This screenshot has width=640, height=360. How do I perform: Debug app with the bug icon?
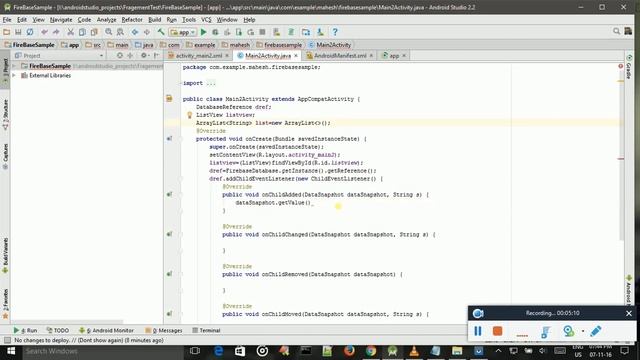click(x=215, y=32)
